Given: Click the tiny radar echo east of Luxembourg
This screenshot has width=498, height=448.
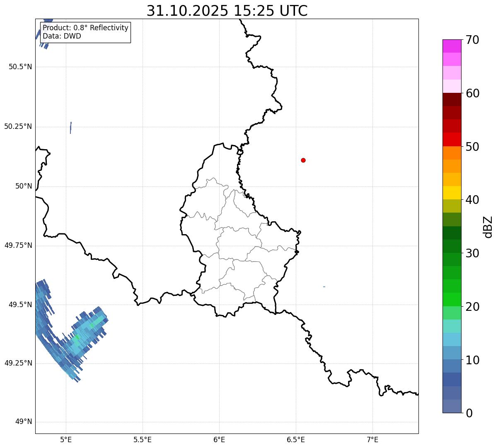Looking at the screenshot, I should 324,287.
